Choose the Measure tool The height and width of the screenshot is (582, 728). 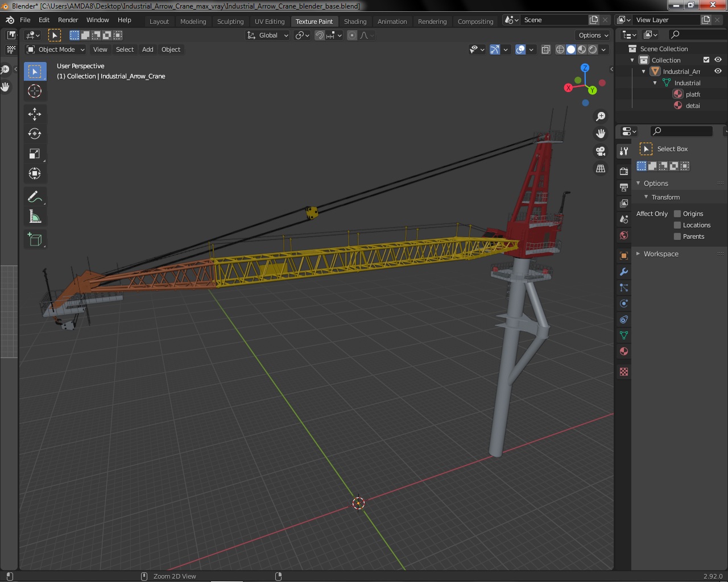pyautogui.click(x=35, y=217)
